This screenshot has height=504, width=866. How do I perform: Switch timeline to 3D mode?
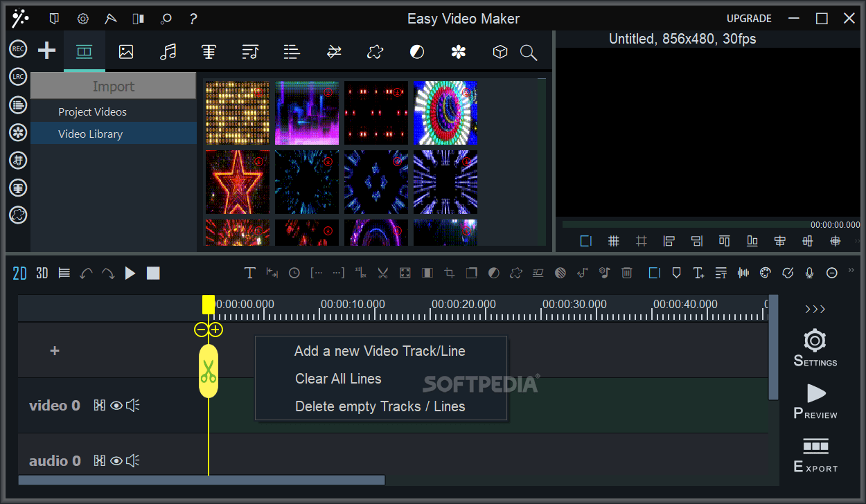[42, 273]
